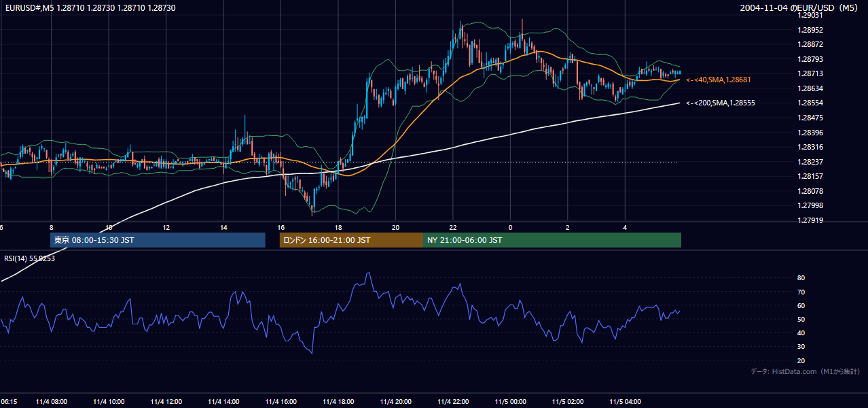868x408 pixels.
Task: Click RSI scale level 80
Action: 801,278
